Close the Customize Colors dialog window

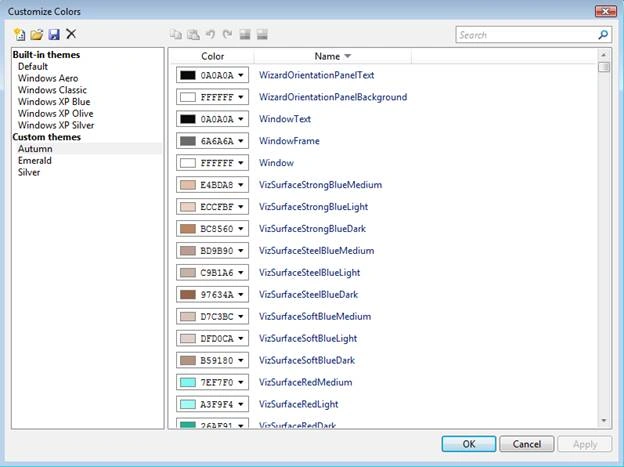point(606,11)
